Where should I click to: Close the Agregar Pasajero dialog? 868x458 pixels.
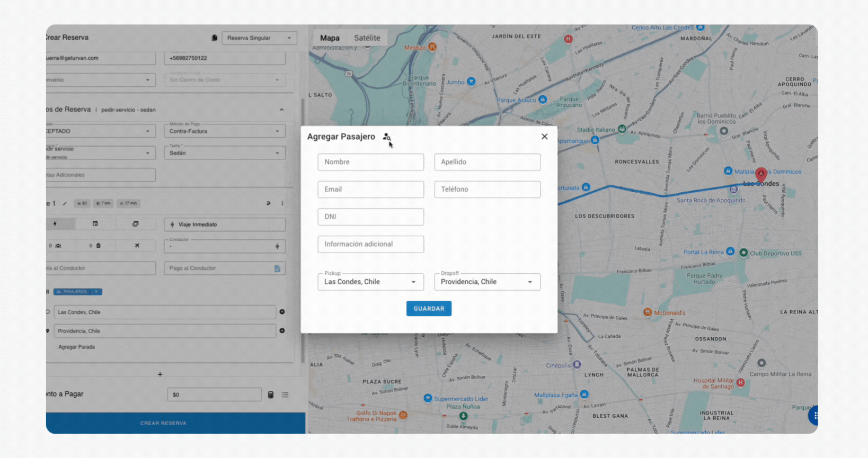coord(544,137)
